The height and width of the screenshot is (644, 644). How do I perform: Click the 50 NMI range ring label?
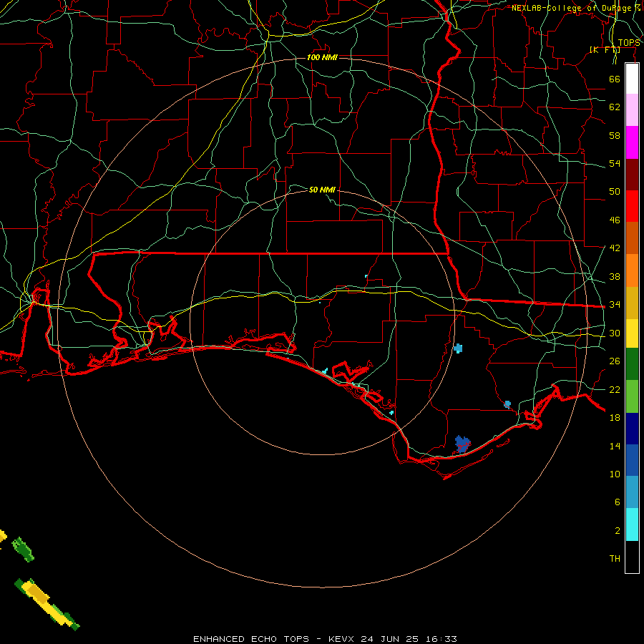tap(322, 190)
